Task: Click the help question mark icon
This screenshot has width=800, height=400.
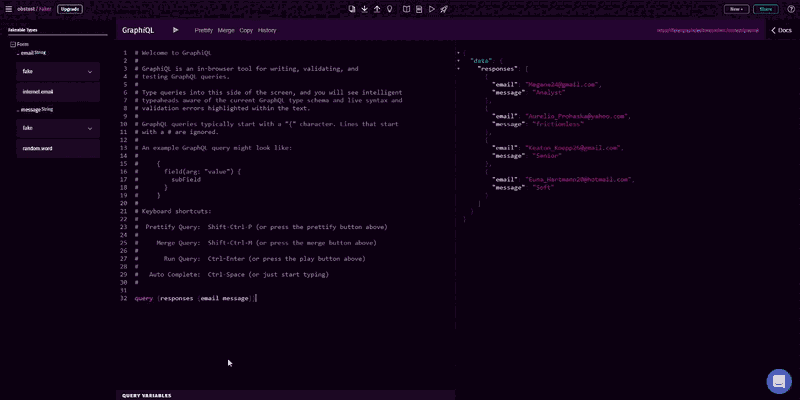Action: pyautogui.click(x=791, y=9)
